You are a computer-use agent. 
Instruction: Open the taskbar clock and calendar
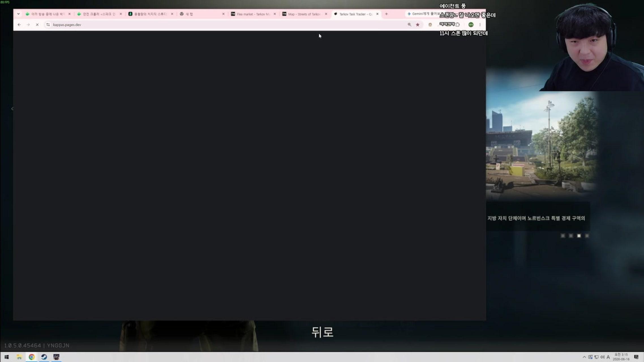pyautogui.click(x=621, y=357)
